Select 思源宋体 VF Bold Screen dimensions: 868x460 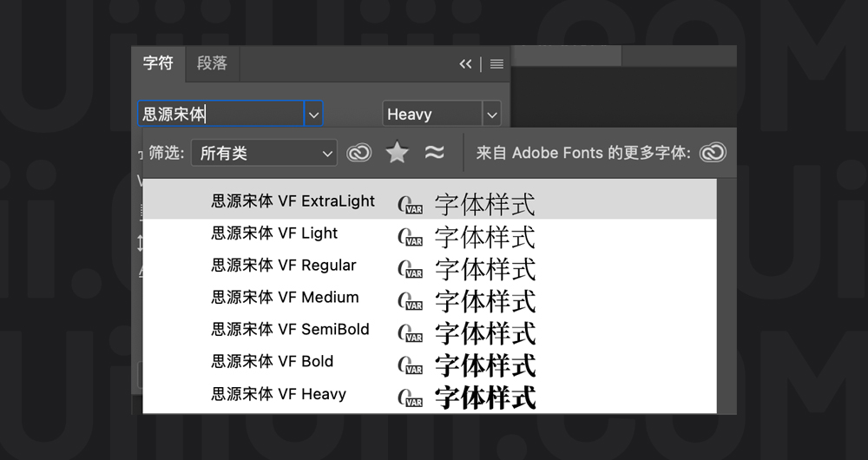[430, 363]
